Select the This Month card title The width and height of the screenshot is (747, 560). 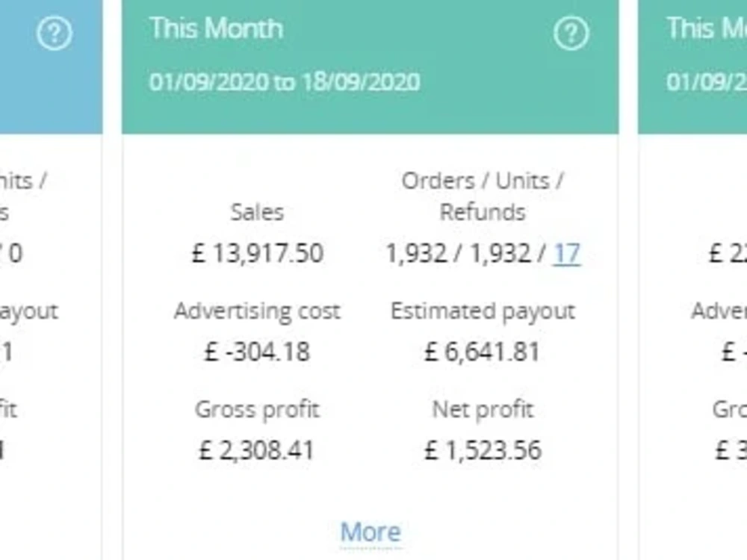coord(217,28)
